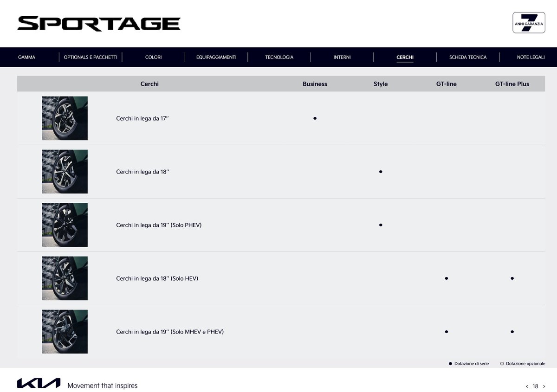Go to the NOTE LEGALI tab
The image size is (557, 392).
point(531,57)
